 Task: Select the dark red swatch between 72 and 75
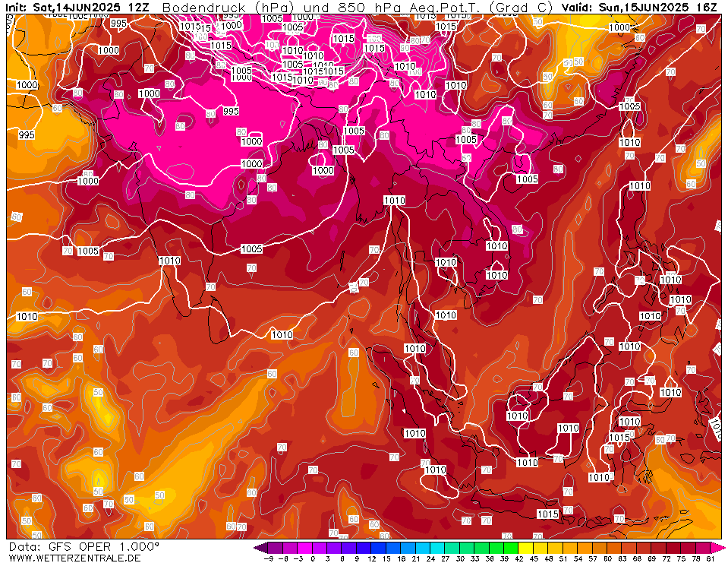pos(673,547)
